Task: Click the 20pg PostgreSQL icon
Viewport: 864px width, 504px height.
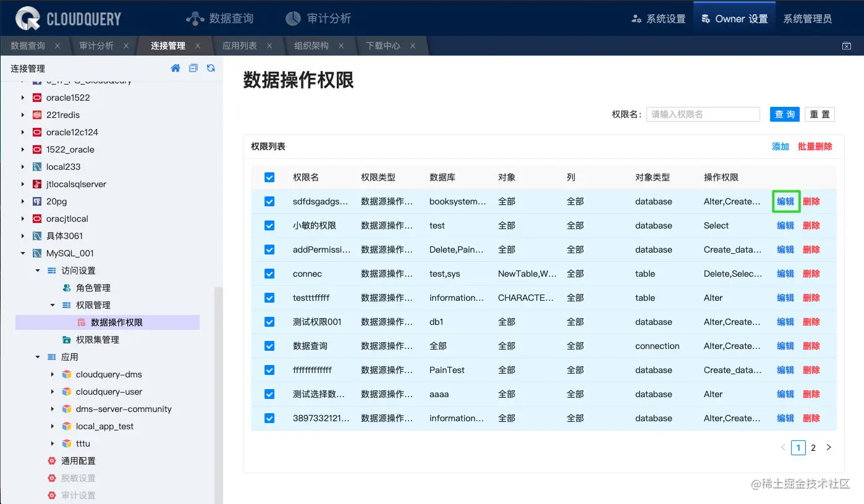Action: pyautogui.click(x=37, y=201)
